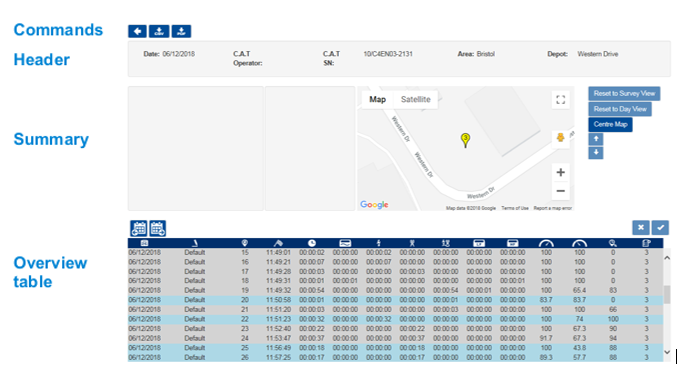Confirm selection with the checkmark button
This screenshot has height=368, width=678.
pos(660,227)
